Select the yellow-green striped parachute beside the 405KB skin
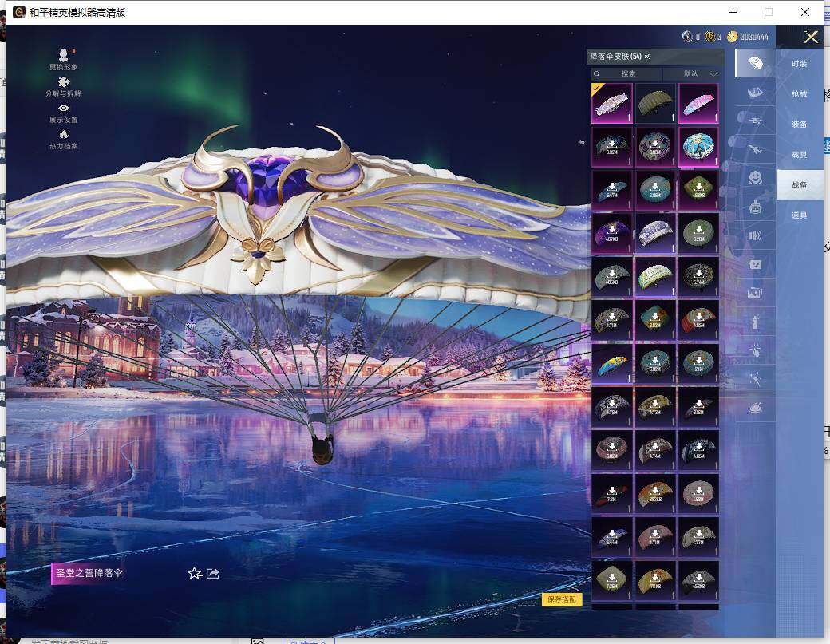The height and width of the screenshot is (644, 830). pos(655,277)
